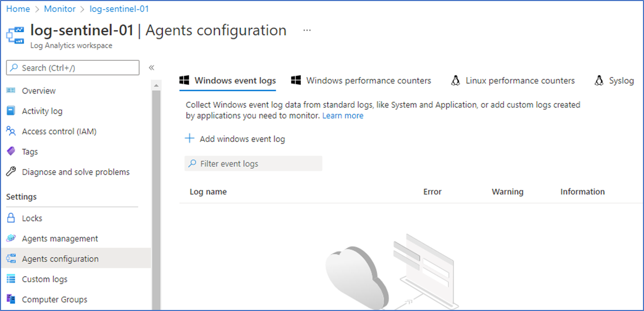The width and height of the screenshot is (644, 311).
Task: Open Diagnose and solve problems wrench icon
Action: click(x=11, y=172)
